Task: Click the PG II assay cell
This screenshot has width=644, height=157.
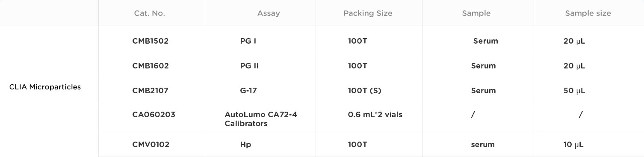Action: click(249, 66)
